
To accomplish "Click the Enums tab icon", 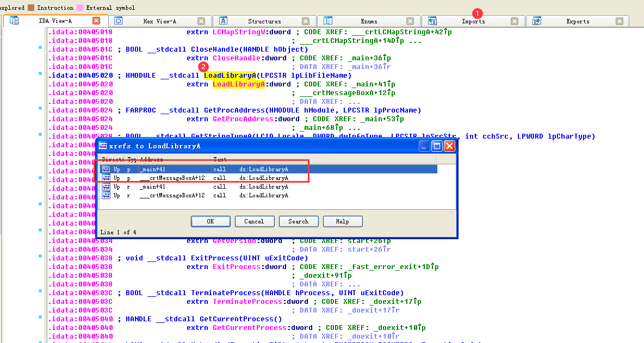I will 328,21.
